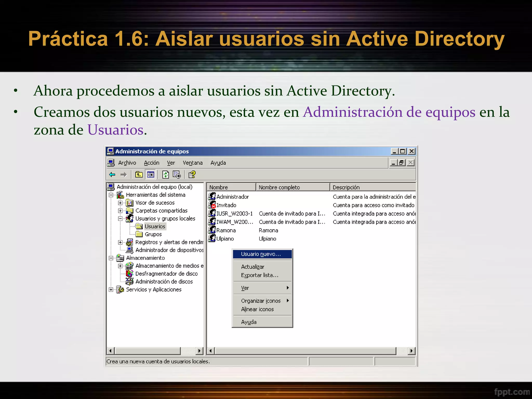
Task: Click the Grupos folder icon
Action: (139, 234)
